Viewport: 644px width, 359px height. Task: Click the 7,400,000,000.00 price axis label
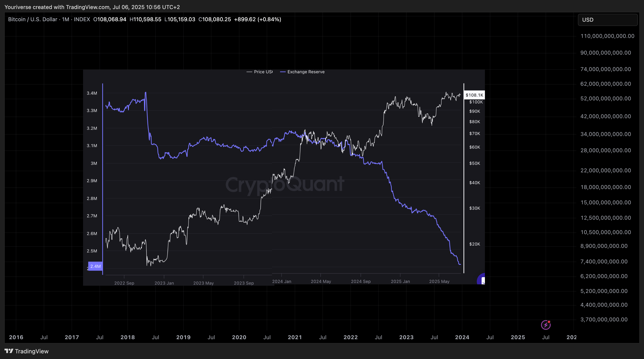(x=604, y=261)
